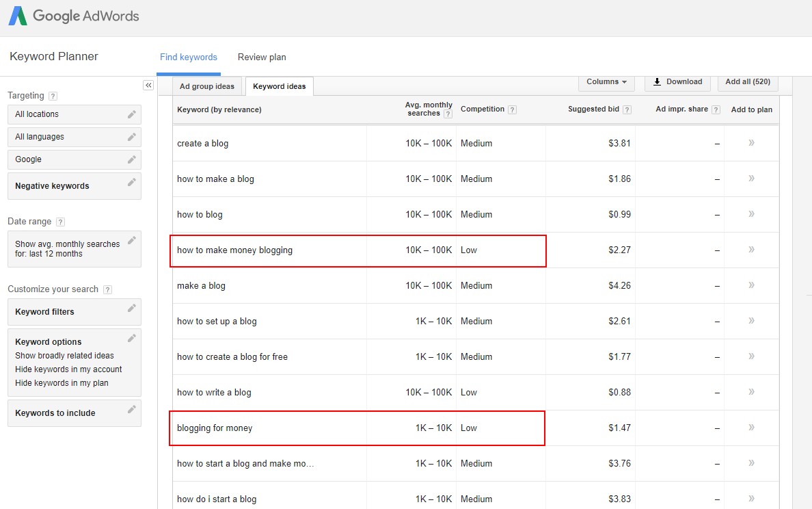Image resolution: width=812 pixels, height=509 pixels.
Task: Edit the All languages setting
Action: 131,137
